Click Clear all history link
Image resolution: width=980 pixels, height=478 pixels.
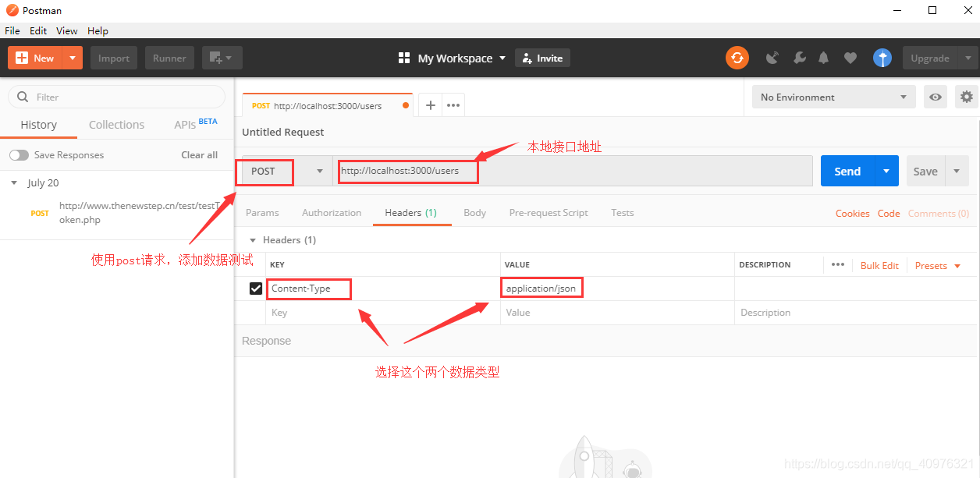[x=199, y=155]
